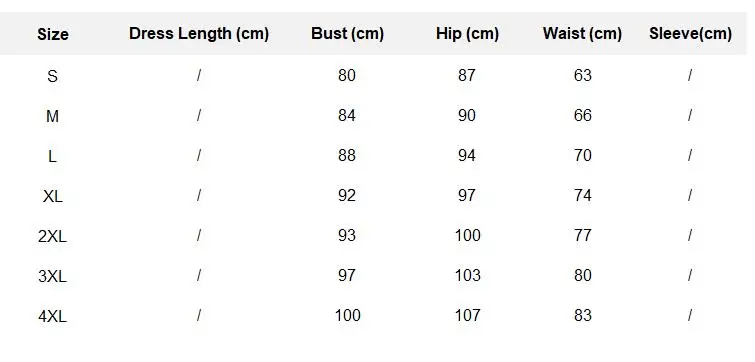The image size is (755, 362).
Task: Select the Sleeve(cm) column header
Action: pos(690,34)
